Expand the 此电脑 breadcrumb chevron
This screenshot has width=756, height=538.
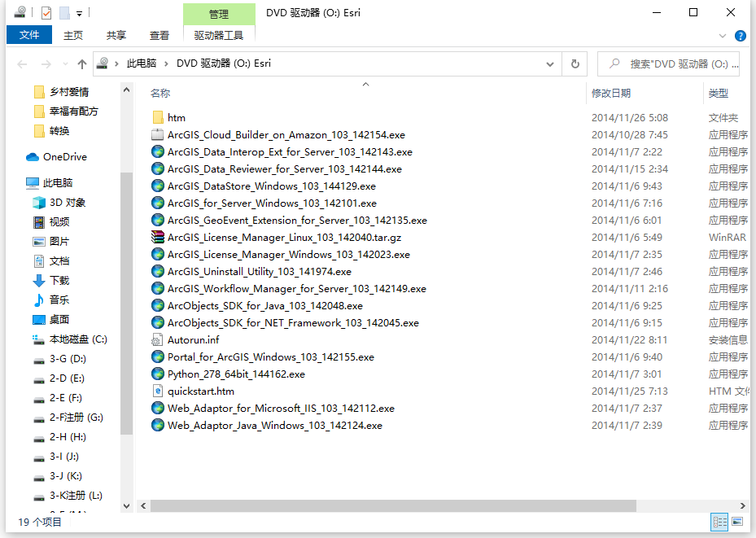pyautogui.click(x=166, y=63)
